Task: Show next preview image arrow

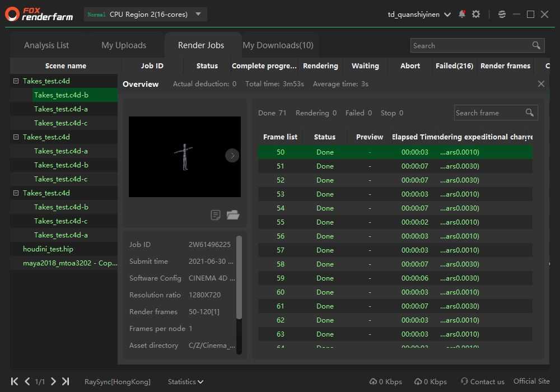Action: (x=232, y=155)
